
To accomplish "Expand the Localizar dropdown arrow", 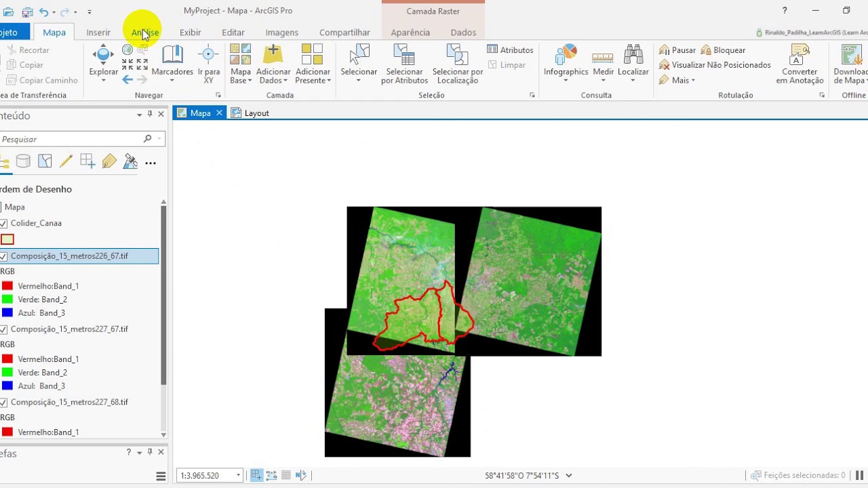I will coord(633,81).
